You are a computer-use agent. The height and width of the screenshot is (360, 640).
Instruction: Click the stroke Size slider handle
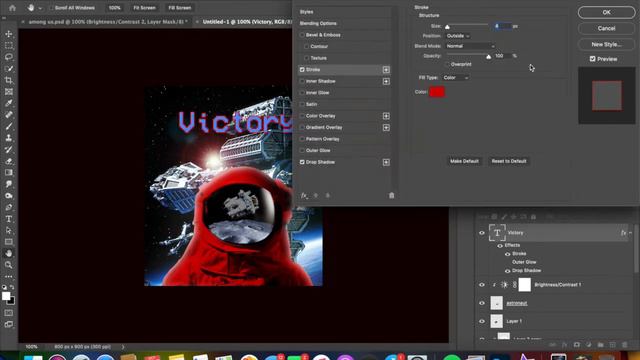click(447, 27)
